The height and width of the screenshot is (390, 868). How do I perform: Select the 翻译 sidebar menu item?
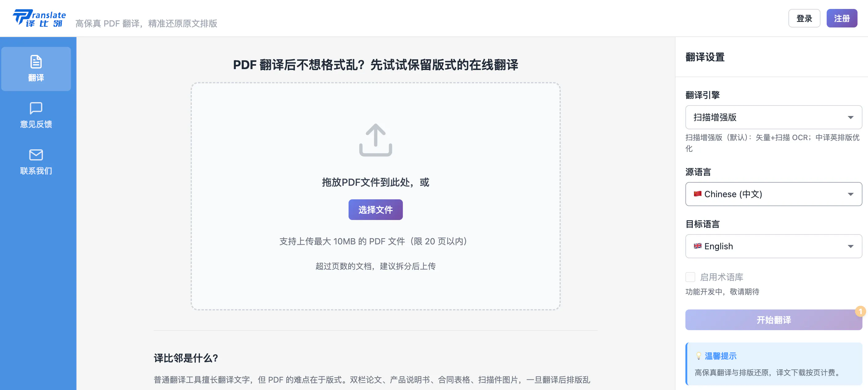click(36, 69)
